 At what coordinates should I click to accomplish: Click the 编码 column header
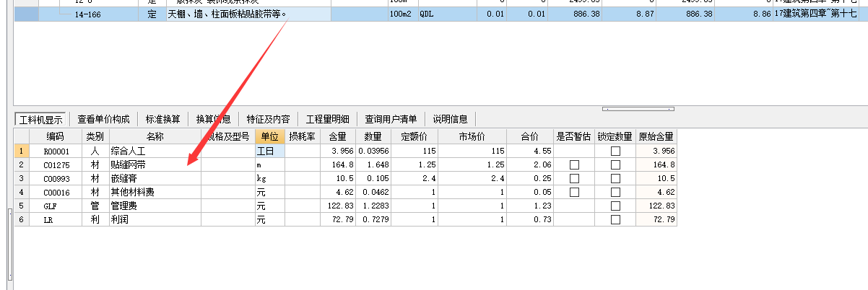point(56,136)
